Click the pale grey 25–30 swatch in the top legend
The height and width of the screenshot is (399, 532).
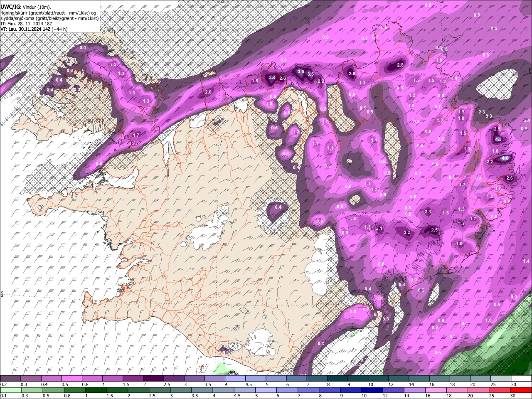pos(501,378)
